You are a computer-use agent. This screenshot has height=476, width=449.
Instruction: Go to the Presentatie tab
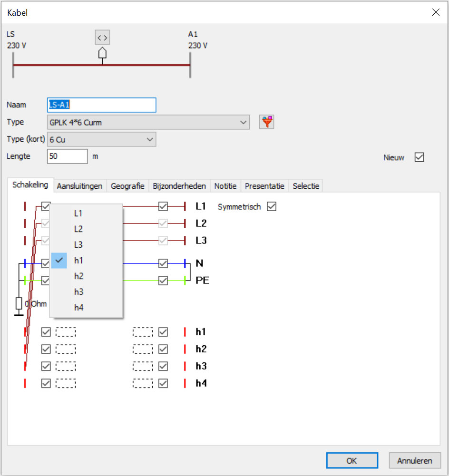pos(264,186)
